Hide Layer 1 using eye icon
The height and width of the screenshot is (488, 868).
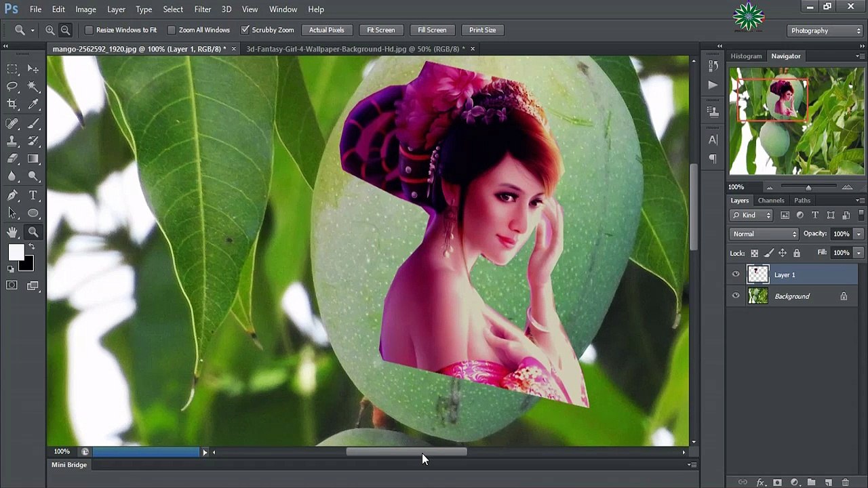click(736, 274)
